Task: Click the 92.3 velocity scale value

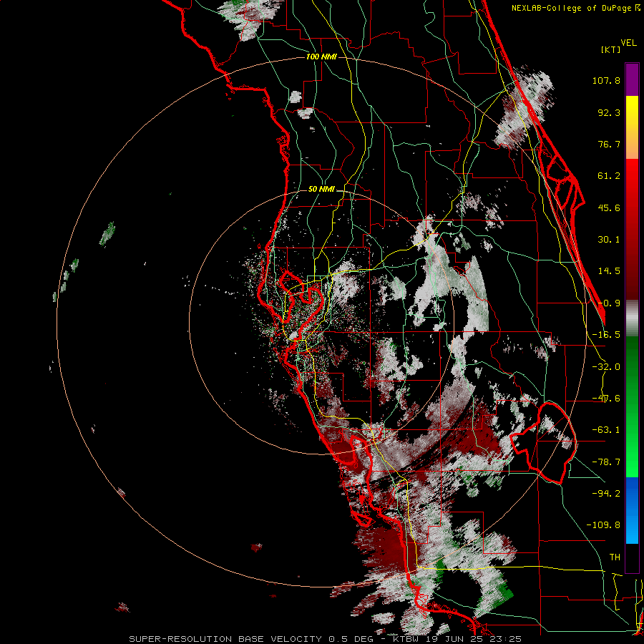Action: [x=609, y=112]
